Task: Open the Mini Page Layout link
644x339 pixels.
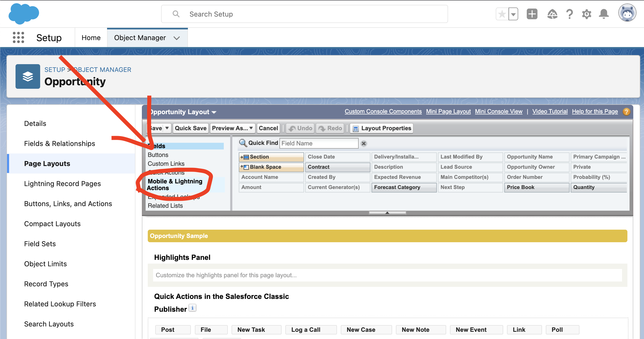Action: point(448,111)
